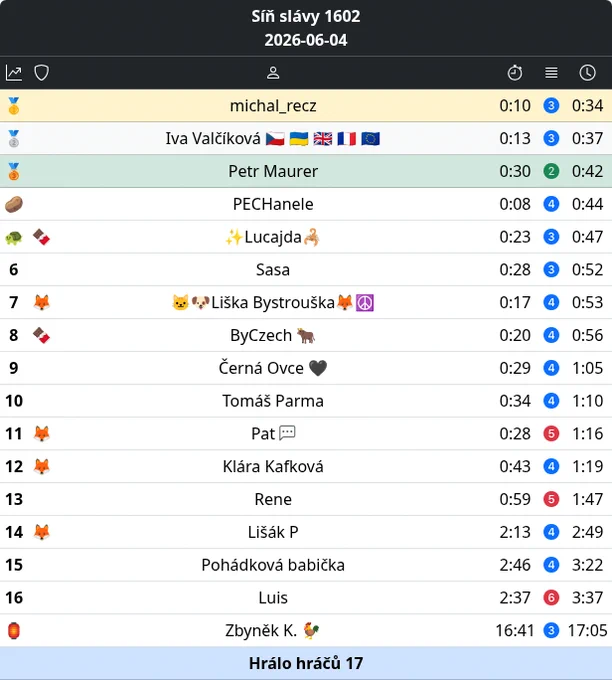Select the Pohádková babička row
Screen dimensions: 612x680
pyautogui.click(x=306, y=565)
